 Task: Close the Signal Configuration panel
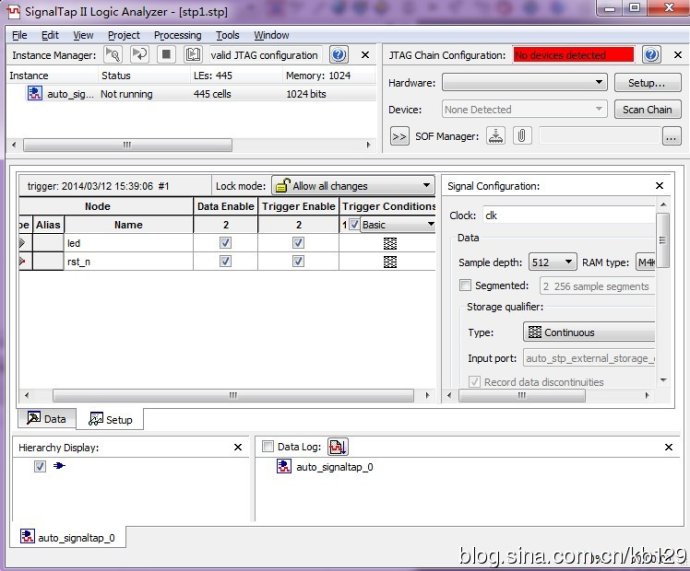659,186
